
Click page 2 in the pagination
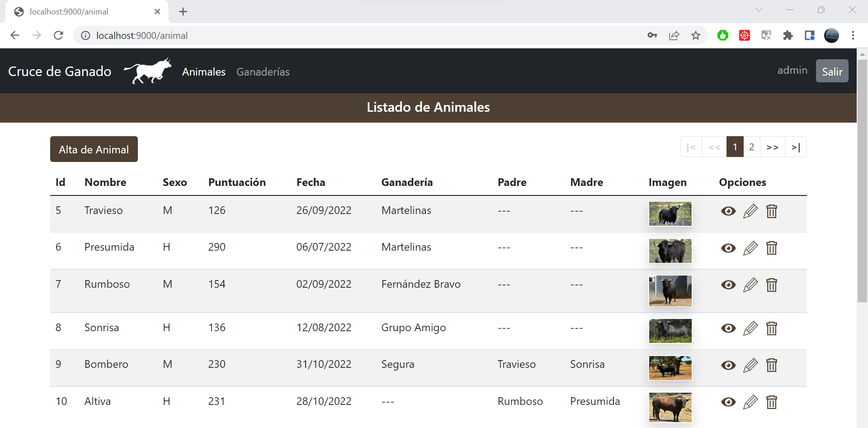(752, 147)
